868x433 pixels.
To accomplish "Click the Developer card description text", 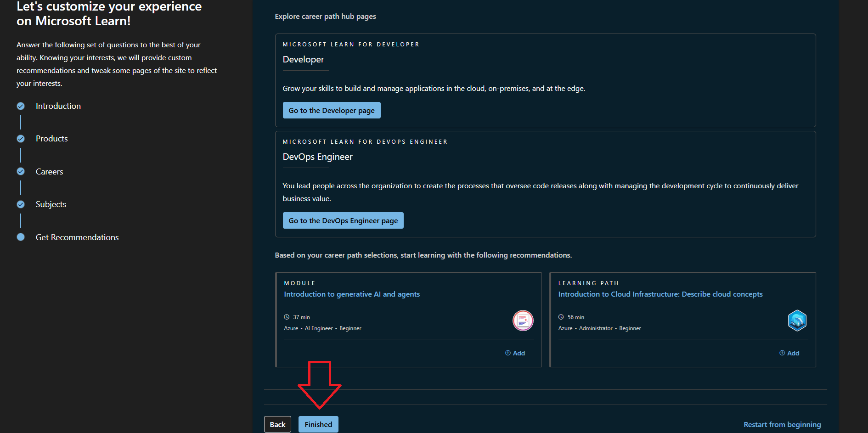I will pyautogui.click(x=434, y=89).
